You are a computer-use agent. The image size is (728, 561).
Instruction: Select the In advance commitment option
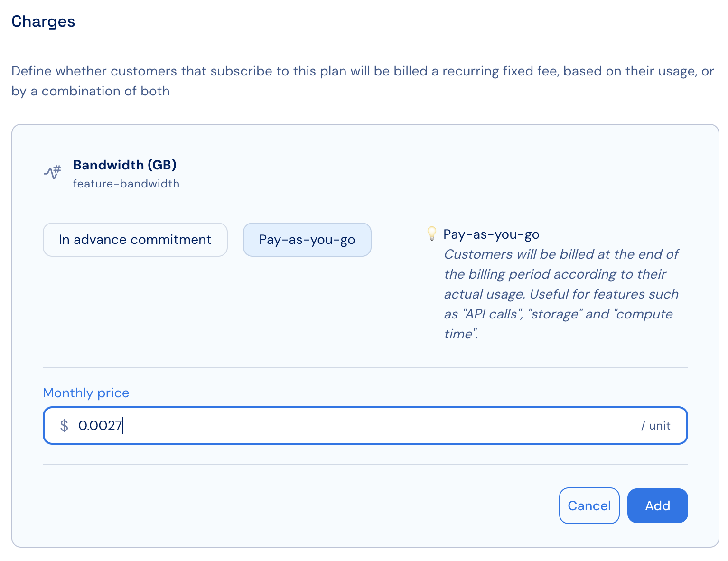135,240
